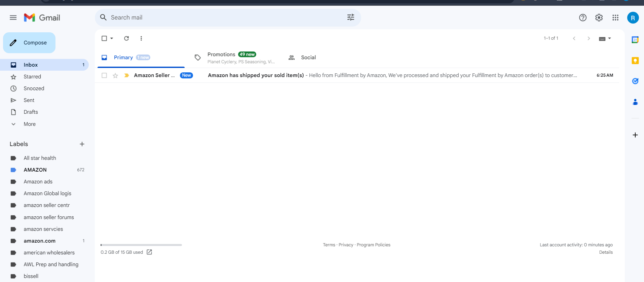
Task: Open the Drafts folder
Action: 44,112
